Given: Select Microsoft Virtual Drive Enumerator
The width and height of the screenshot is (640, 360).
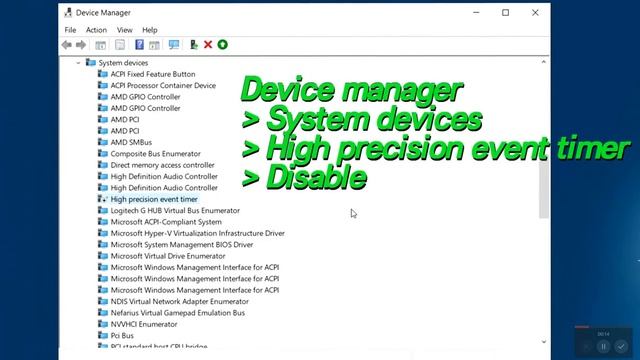Looking at the screenshot, I should (168, 256).
